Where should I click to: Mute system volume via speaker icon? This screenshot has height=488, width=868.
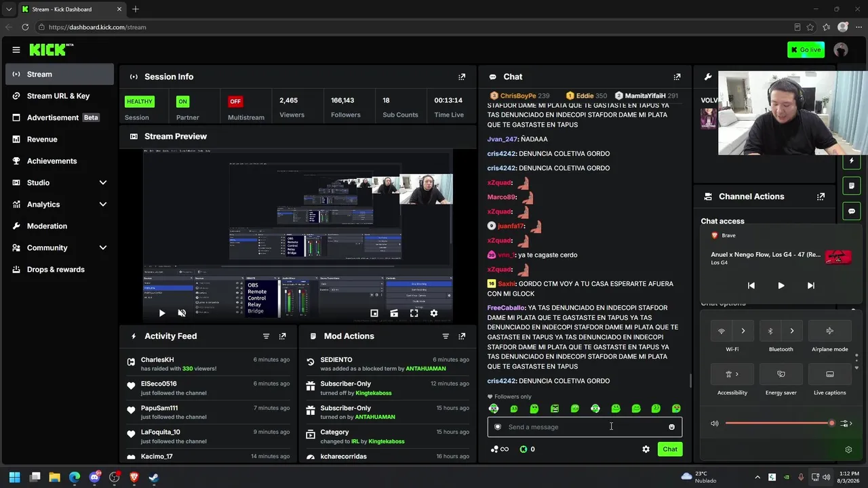tap(715, 424)
